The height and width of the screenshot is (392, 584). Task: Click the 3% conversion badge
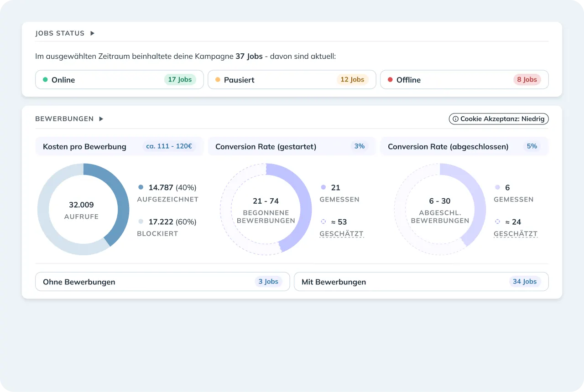click(360, 146)
